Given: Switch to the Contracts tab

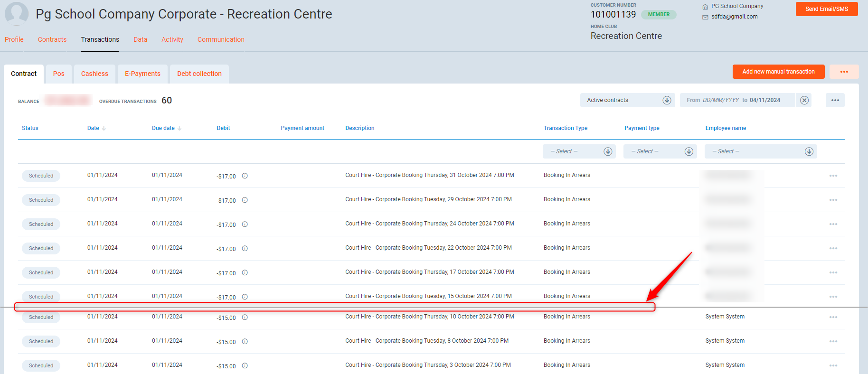Looking at the screenshot, I should point(52,39).
